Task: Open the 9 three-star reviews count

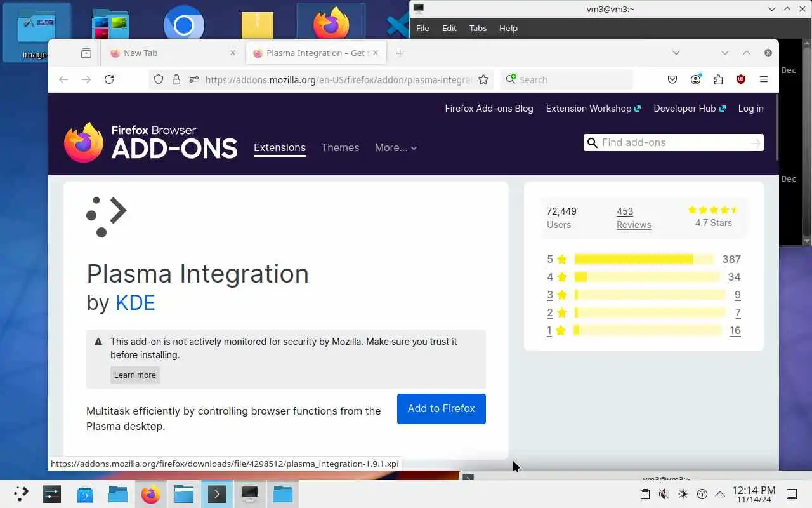Action: pyautogui.click(x=737, y=295)
